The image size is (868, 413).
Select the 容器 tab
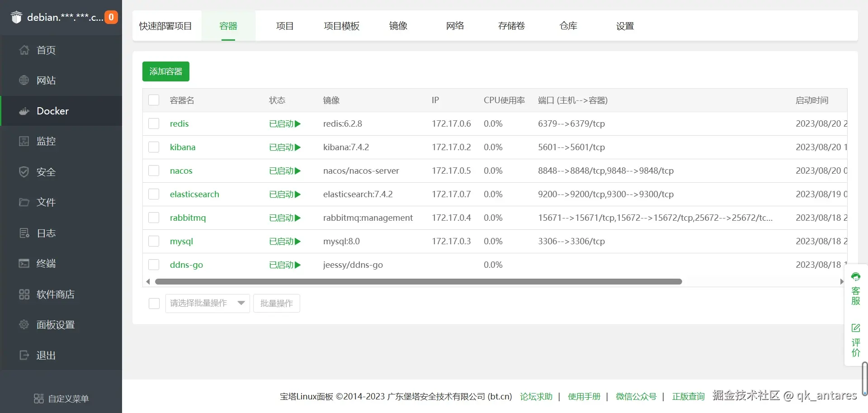[x=228, y=26]
